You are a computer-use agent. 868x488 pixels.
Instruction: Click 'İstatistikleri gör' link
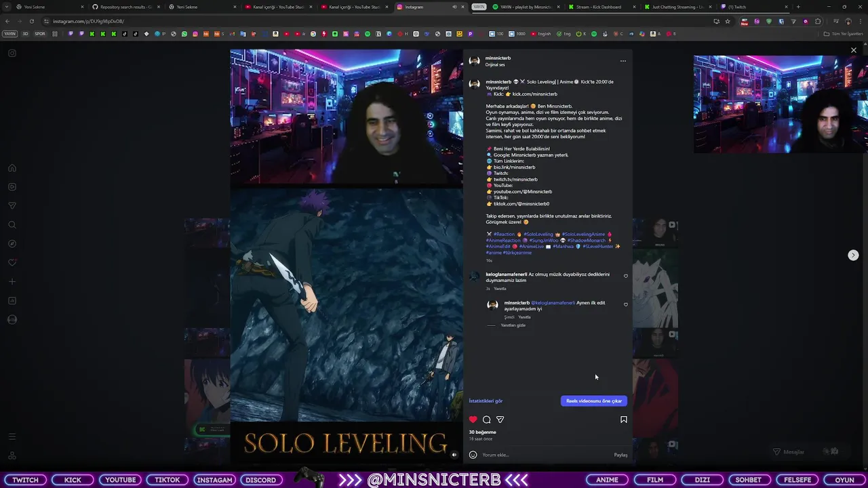(486, 401)
